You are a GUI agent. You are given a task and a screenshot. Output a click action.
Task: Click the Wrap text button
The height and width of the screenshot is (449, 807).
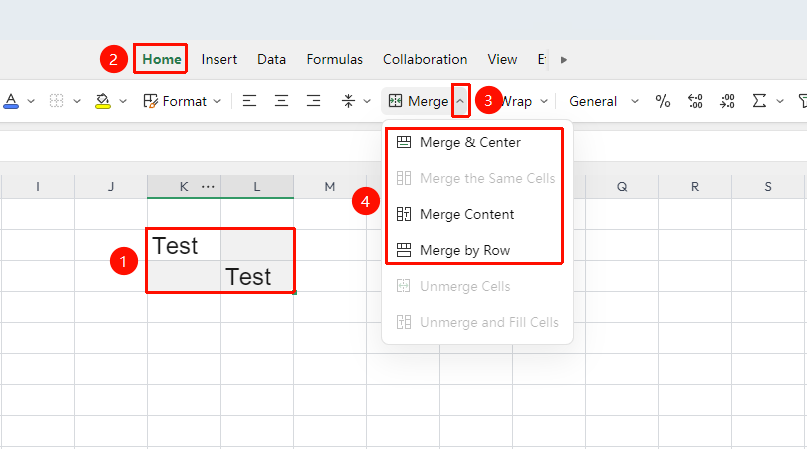point(517,101)
